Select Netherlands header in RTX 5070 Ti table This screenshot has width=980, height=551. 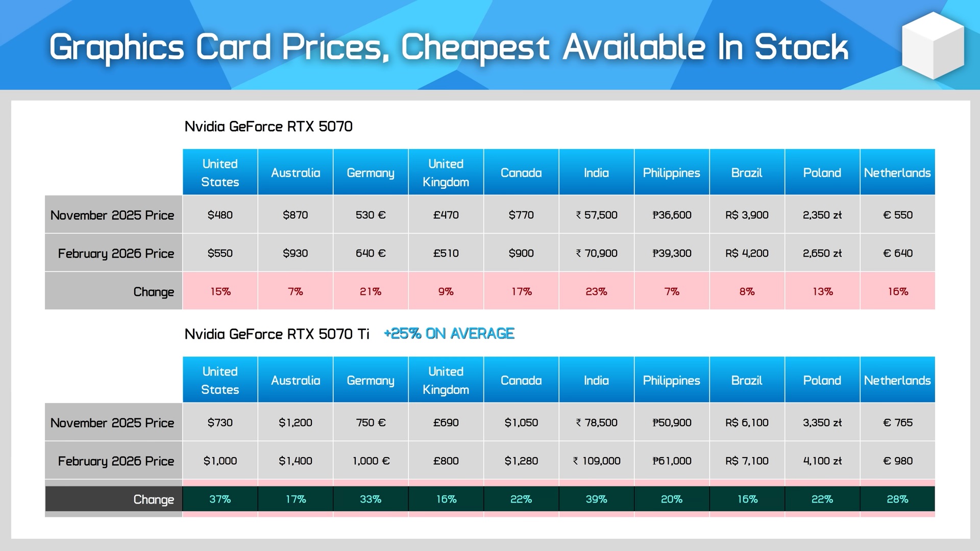(897, 380)
